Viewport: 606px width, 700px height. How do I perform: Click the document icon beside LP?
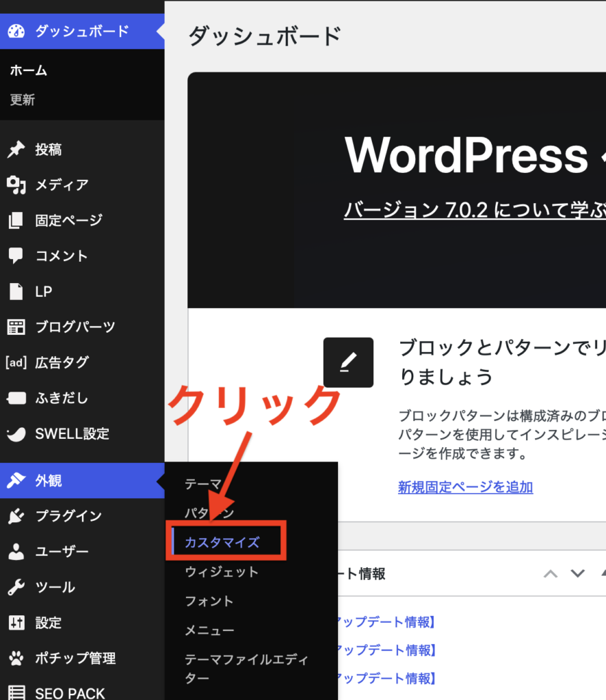click(x=16, y=291)
